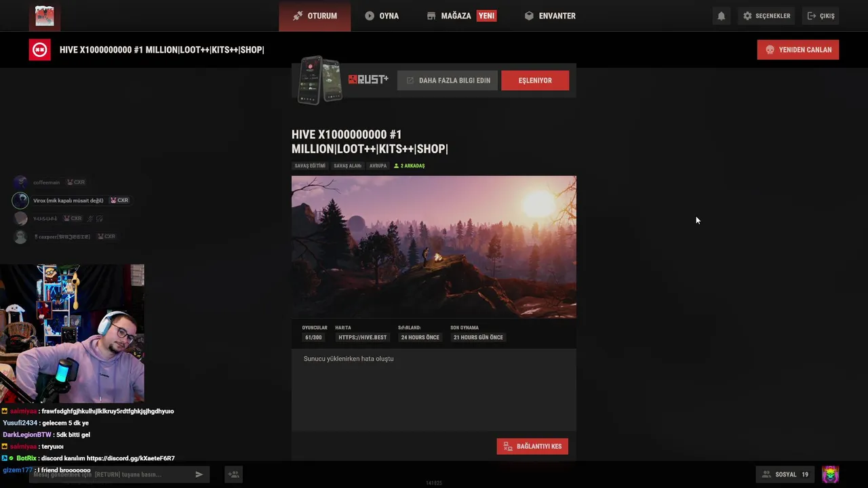The height and width of the screenshot is (488, 868).
Task: Click Virox's avatar in voice overlay
Action: [x=20, y=200]
